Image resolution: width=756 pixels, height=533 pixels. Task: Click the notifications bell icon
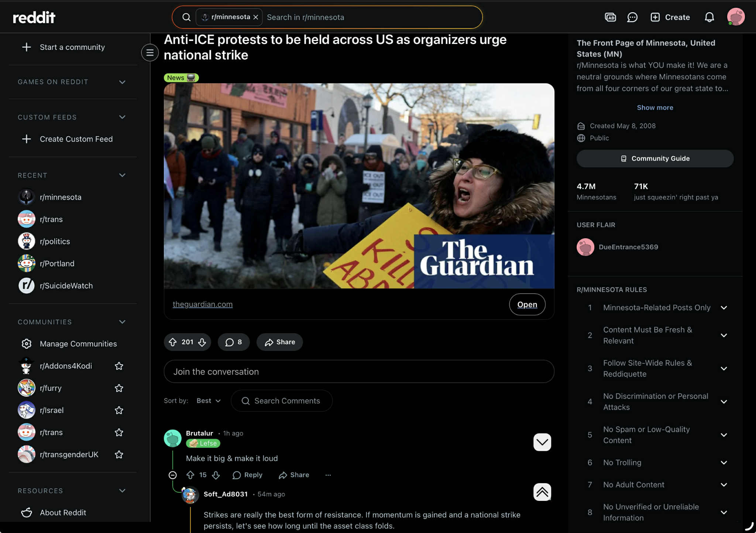[x=709, y=17]
